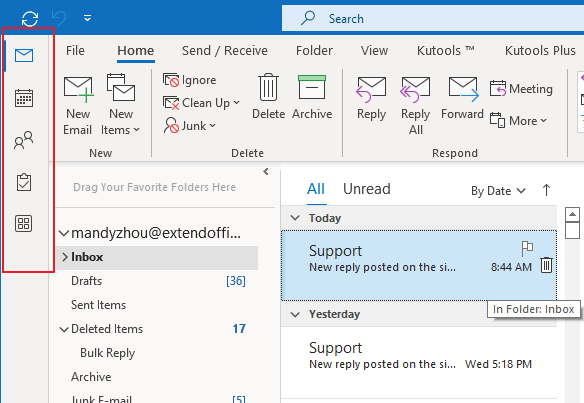This screenshot has height=403, width=584.
Task: Open the View ribbon tab
Action: click(374, 50)
